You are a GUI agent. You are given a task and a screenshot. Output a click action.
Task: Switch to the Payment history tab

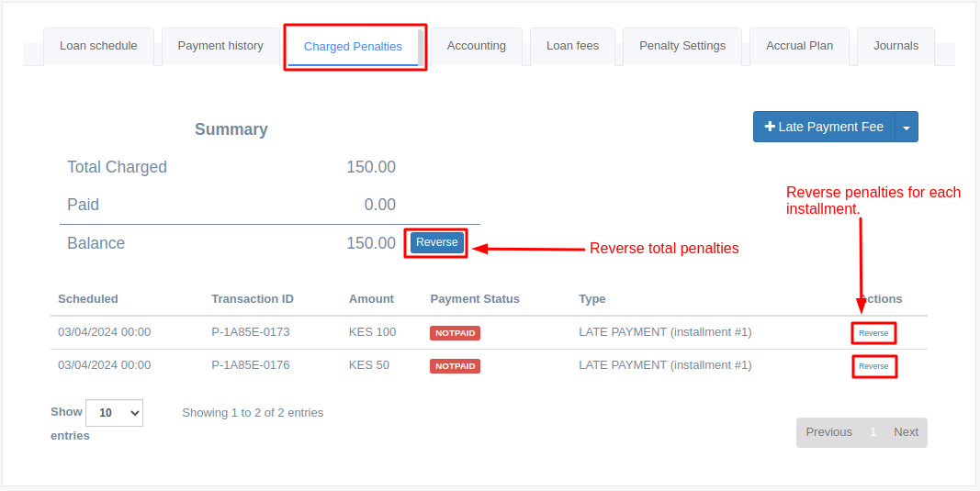click(x=220, y=46)
